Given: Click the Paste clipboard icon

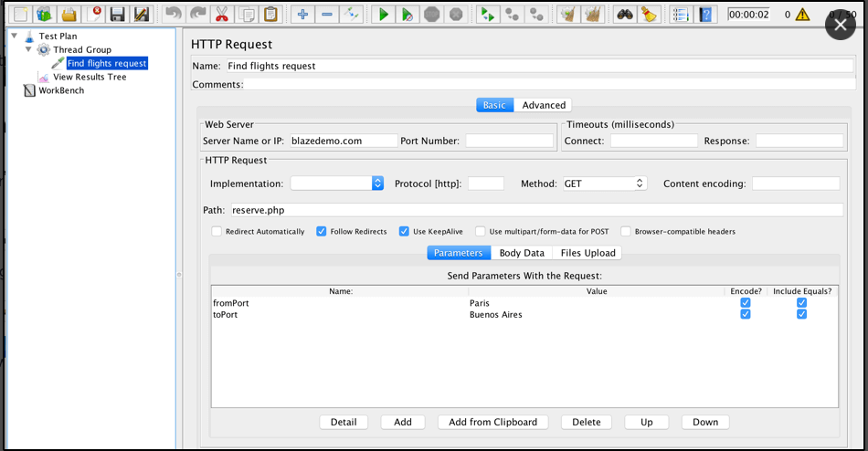Looking at the screenshot, I should (270, 15).
